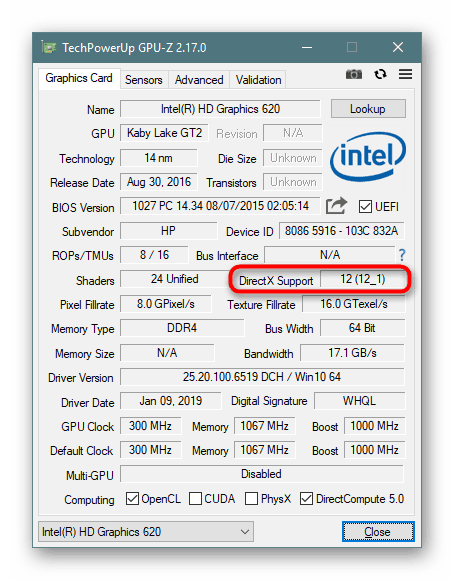454x580 pixels.
Task: Click the Technology field 14 nm
Action: point(158,158)
